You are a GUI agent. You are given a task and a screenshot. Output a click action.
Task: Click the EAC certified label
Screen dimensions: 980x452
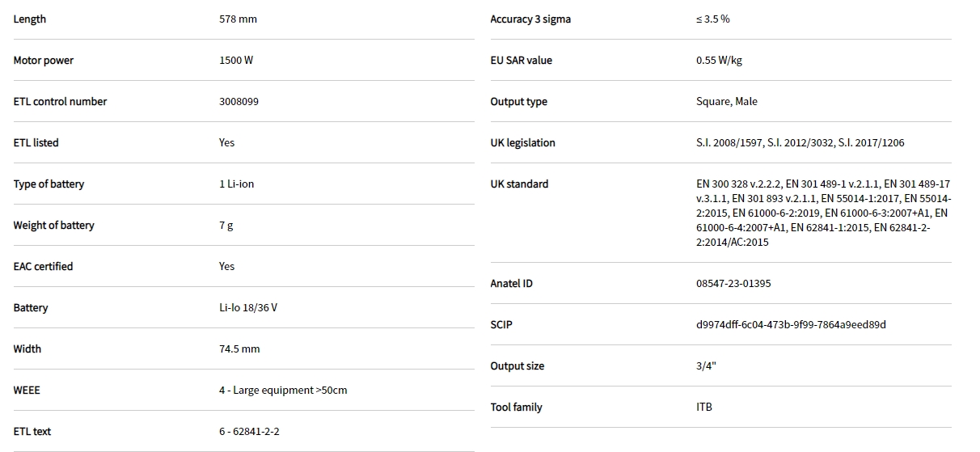point(43,267)
